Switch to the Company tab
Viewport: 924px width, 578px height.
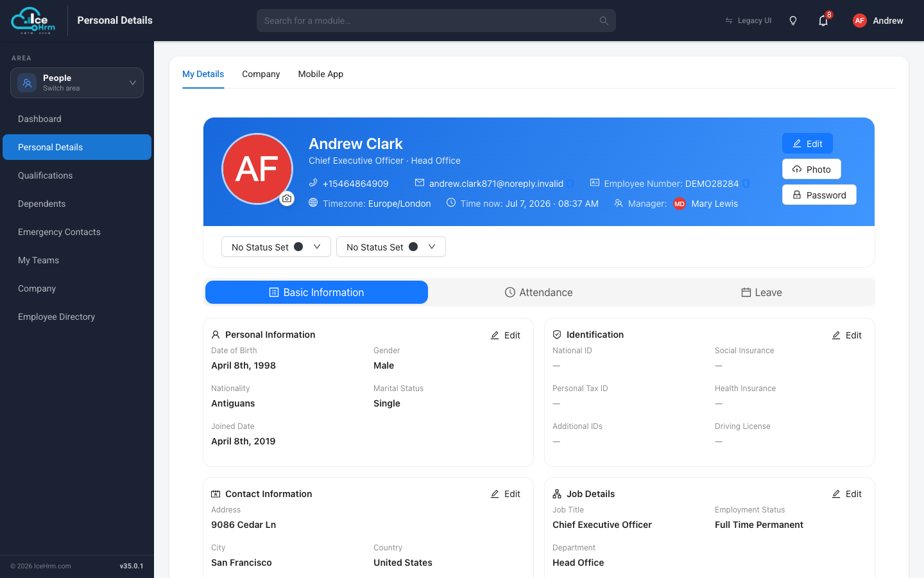(x=261, y=74)
